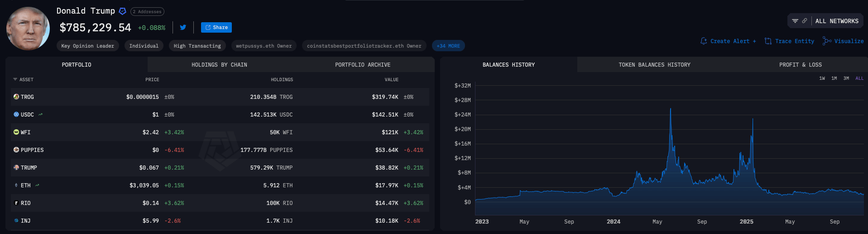Click the WFI token icon
The height and width of the screenshot is (234, 868).
click(16, 132)
